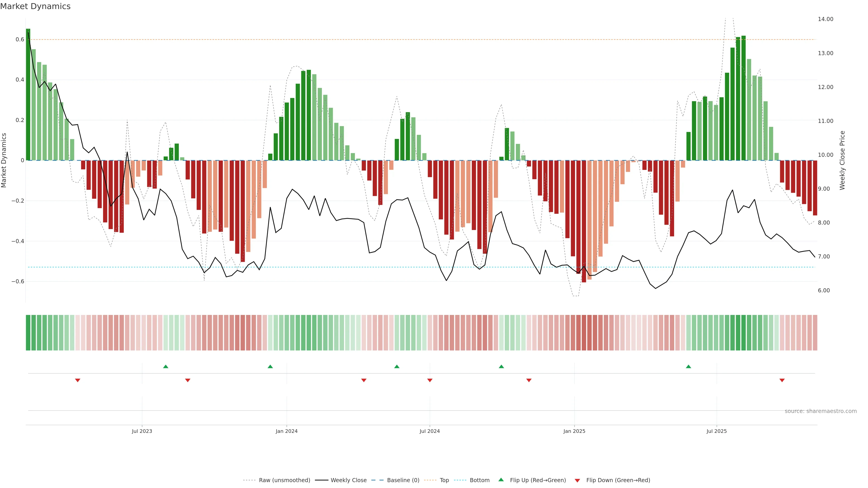Toggle the Baseline (0) legend entry
The width and height of the screenshot is (868, 488).
click(403, 480)
